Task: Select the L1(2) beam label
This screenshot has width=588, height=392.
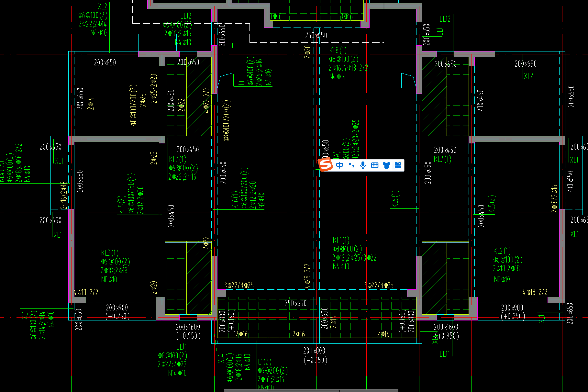Action: pyautogui.click(x=265, y=362)
